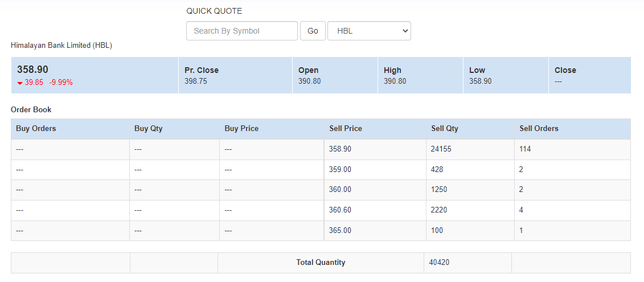Click the Low price 358.90 cell
This screenshot has width=644, height=282.
point(481,81)
